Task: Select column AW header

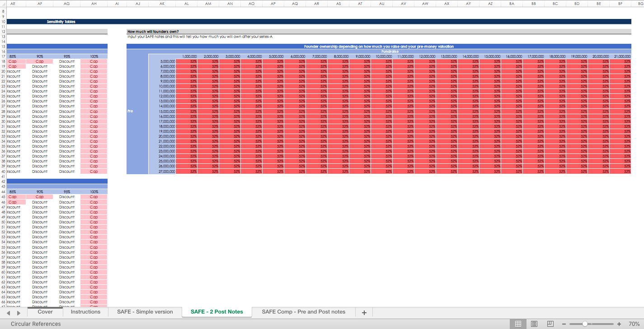Action: (x=425, y=3)
